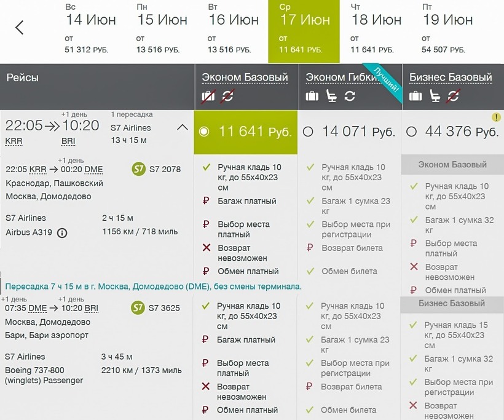This screenshot has width=504, height=420.
Task: Select the 14 071 Руб. fare option
Action: [x=309, y=132]
